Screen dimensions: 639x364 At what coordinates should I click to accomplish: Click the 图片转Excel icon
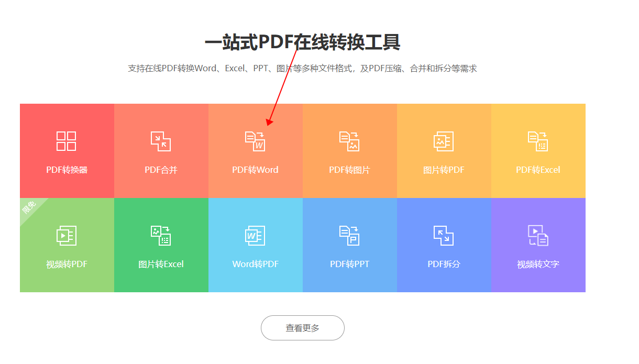click(161, 236)
